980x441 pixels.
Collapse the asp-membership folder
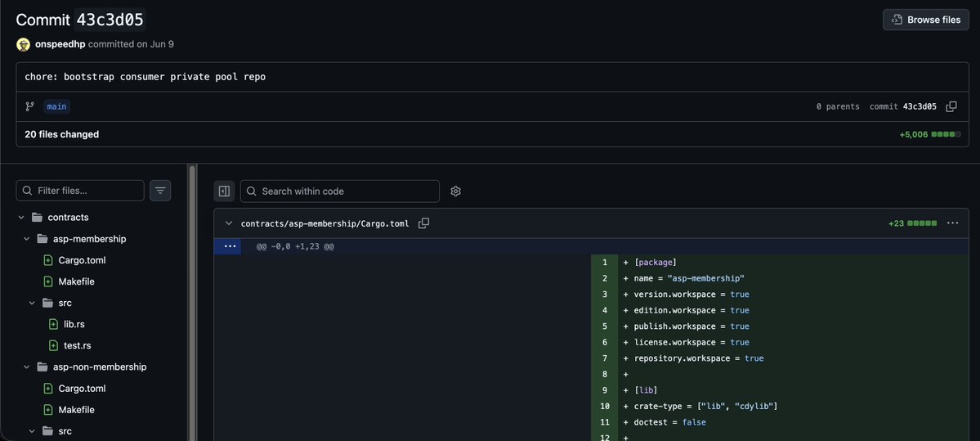pos(26,239)
